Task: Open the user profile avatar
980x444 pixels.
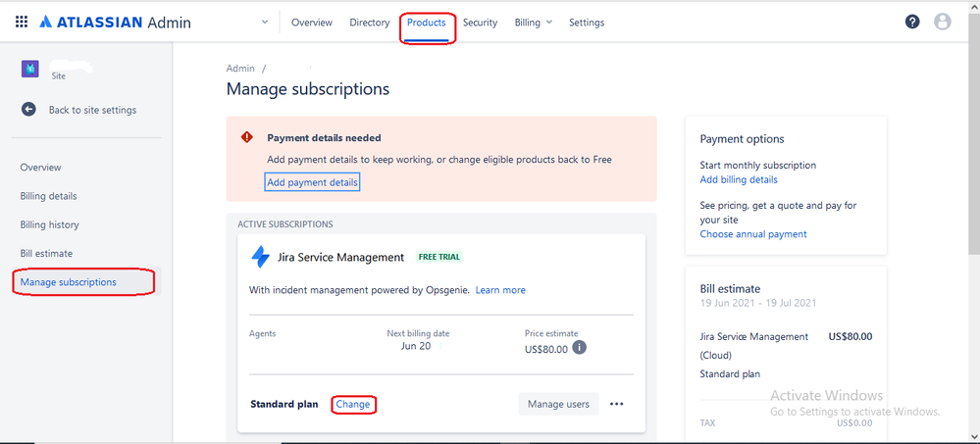Action: [x=943, y=22]
